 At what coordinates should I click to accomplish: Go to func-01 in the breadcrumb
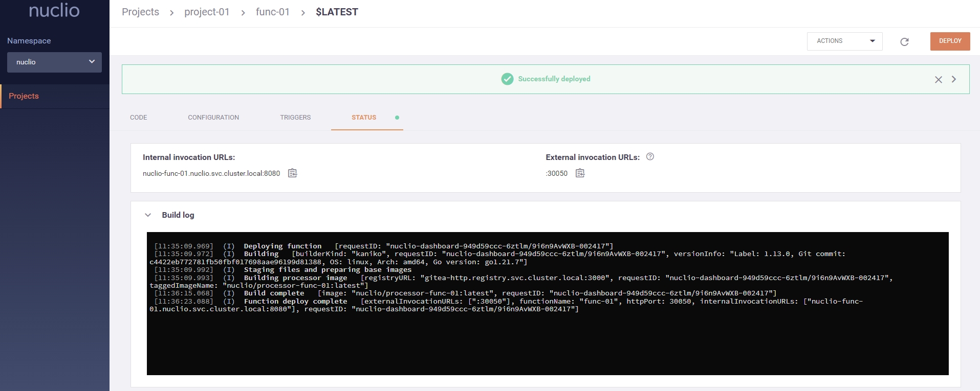(x=272, y=12)
